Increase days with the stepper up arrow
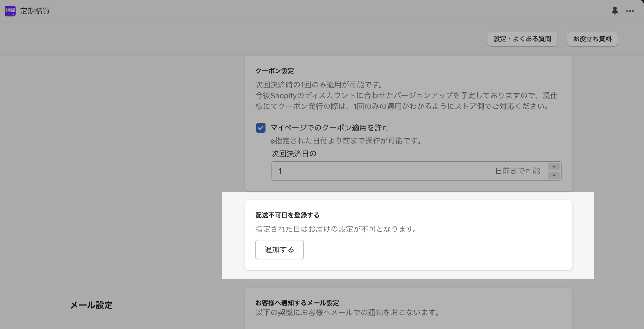 pos(554,167)
